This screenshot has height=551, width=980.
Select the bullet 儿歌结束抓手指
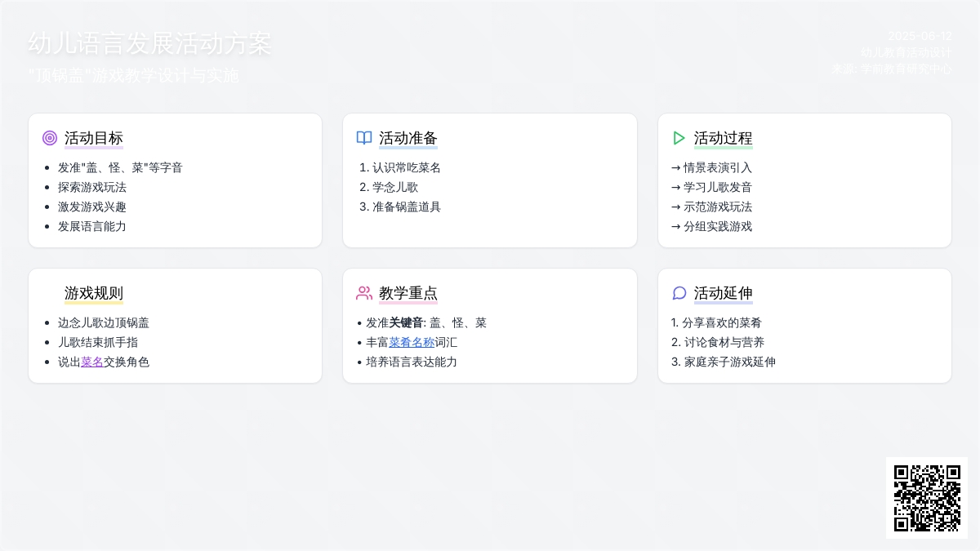pos(98,342)
